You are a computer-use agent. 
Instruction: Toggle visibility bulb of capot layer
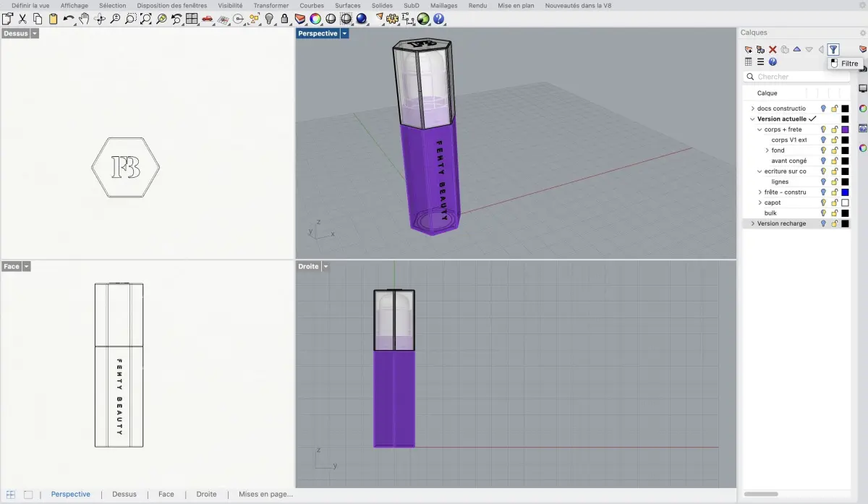pyautogui.click(x=823, y=202)
